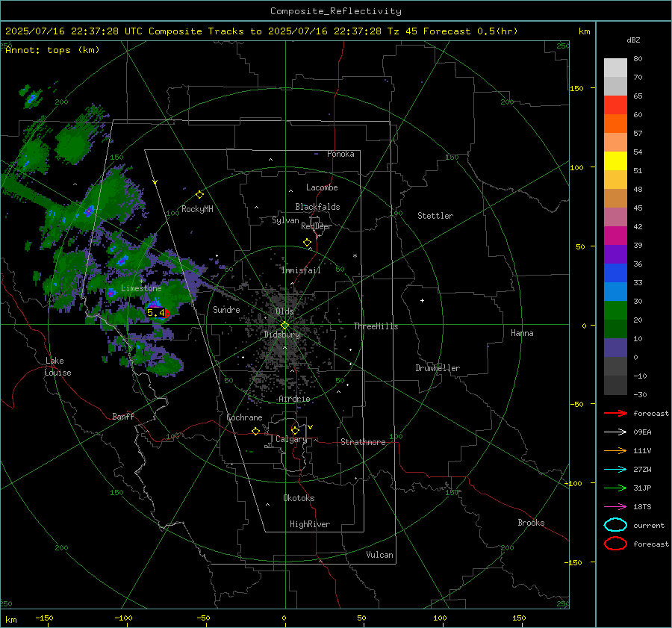Click the HighRiver city label
The width and height of the screenshot is (672, 628).
tap(310, 524)
